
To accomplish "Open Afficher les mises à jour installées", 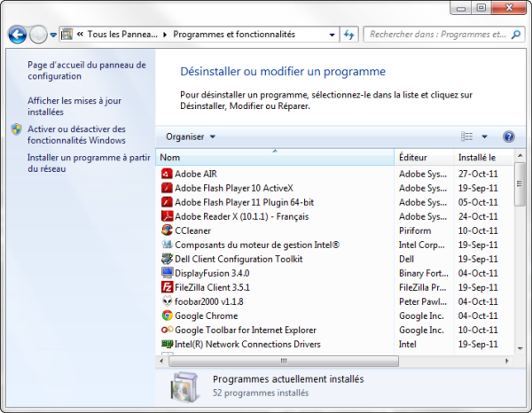I will click(74, 106).
